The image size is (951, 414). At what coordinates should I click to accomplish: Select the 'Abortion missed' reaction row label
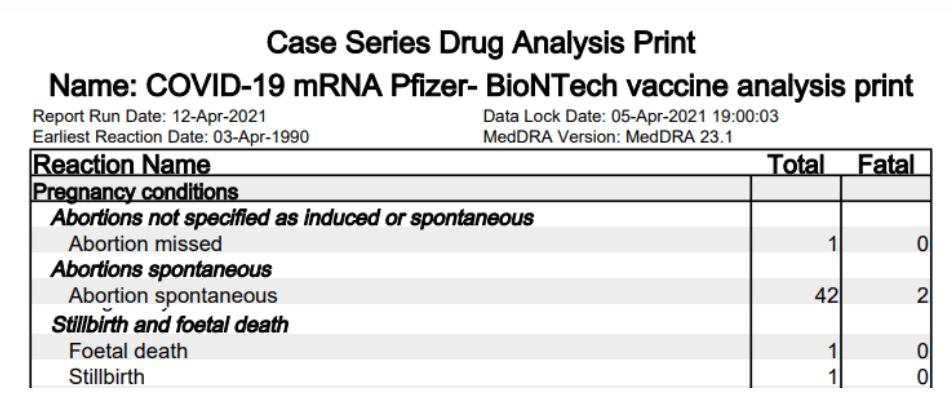[145, 243]
